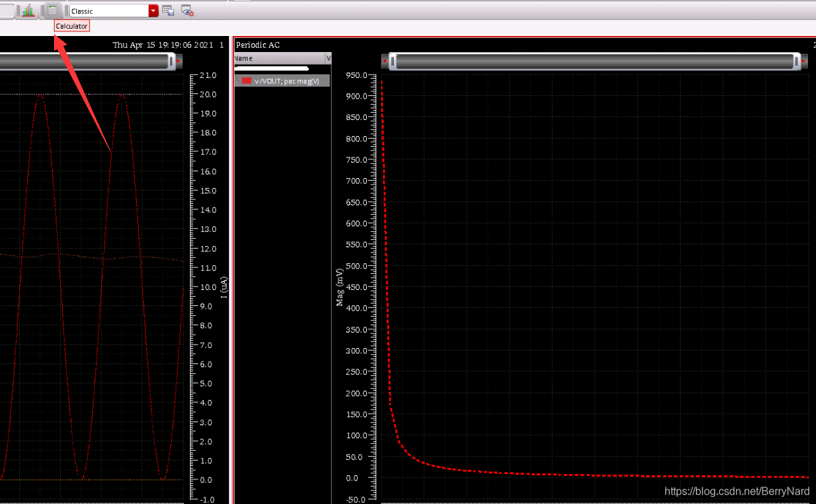This screenshot has height=504, width=816.
Task: Click the V column header in legend
Action: point(328,58)
